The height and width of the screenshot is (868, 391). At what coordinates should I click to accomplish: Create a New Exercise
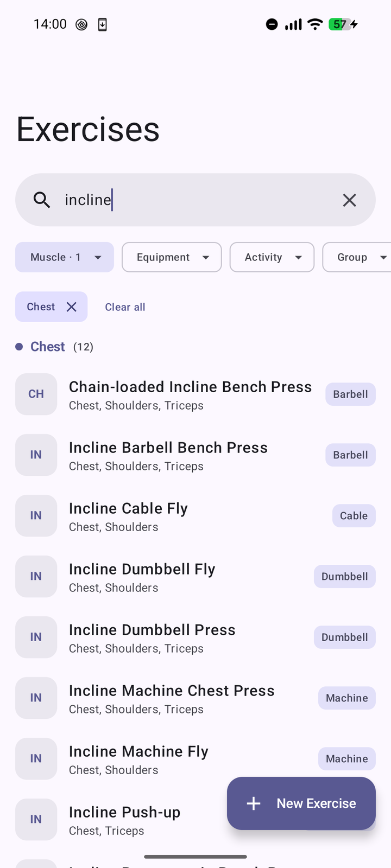coord(301,803)
